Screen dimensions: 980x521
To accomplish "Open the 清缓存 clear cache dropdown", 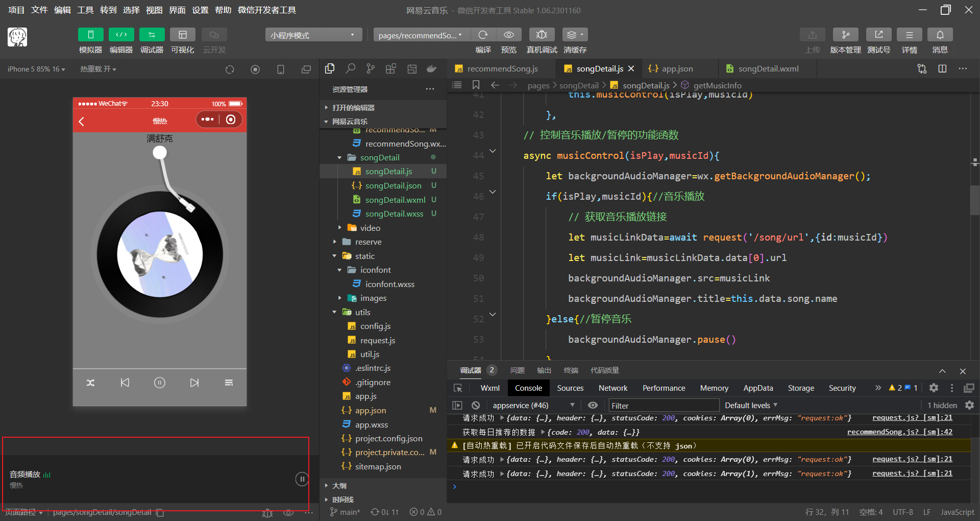I will coord(575,35).
